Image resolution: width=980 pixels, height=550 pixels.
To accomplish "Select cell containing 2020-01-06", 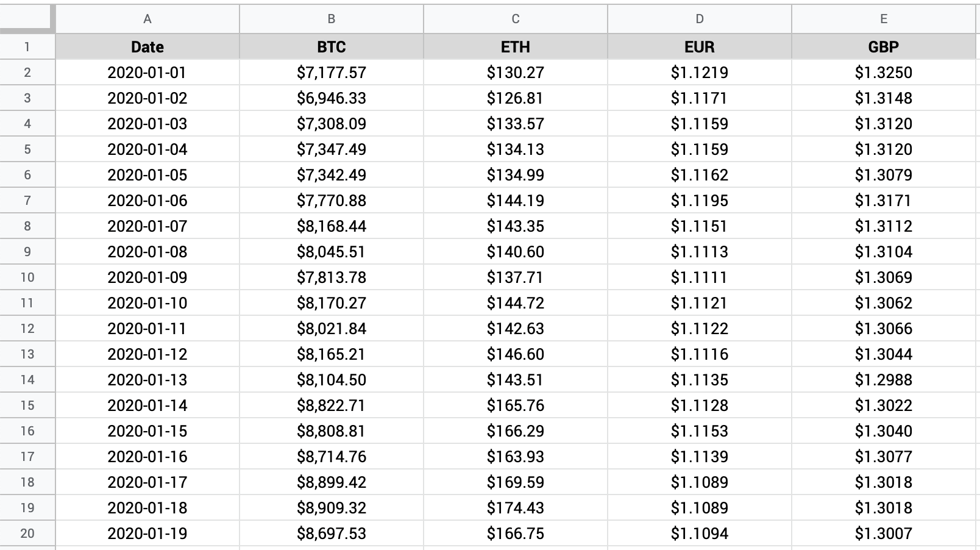I will pos(147,201).
